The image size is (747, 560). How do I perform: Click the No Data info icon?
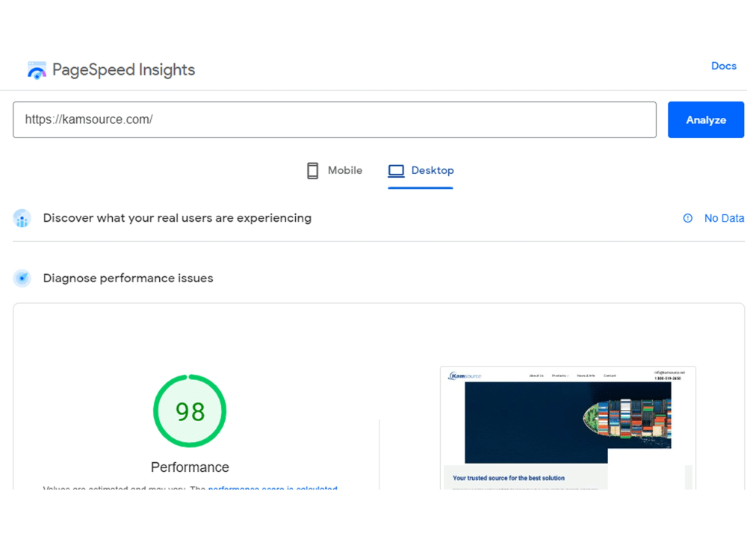coord(687,218)
